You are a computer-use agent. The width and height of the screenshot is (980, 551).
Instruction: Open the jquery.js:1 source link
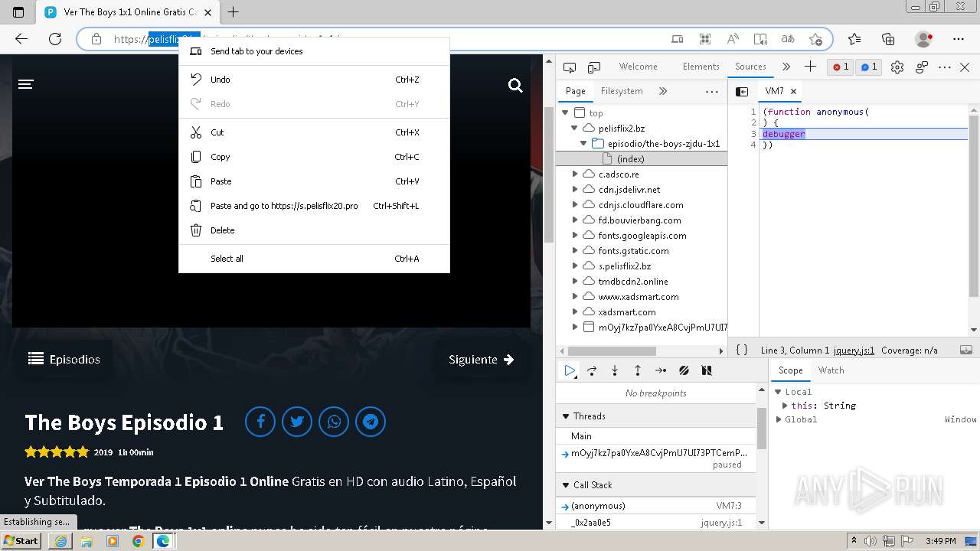click(854, 350)
